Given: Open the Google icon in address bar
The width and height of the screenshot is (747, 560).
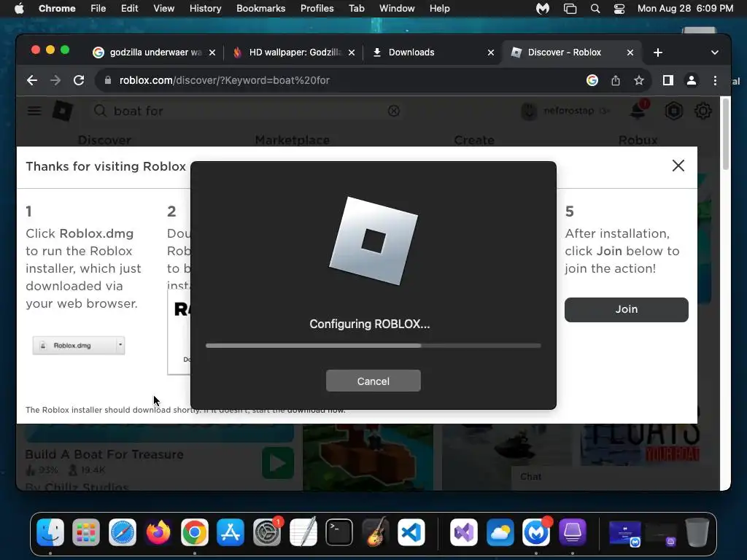Looking at the screenshot, I should [x=592, y=80].
